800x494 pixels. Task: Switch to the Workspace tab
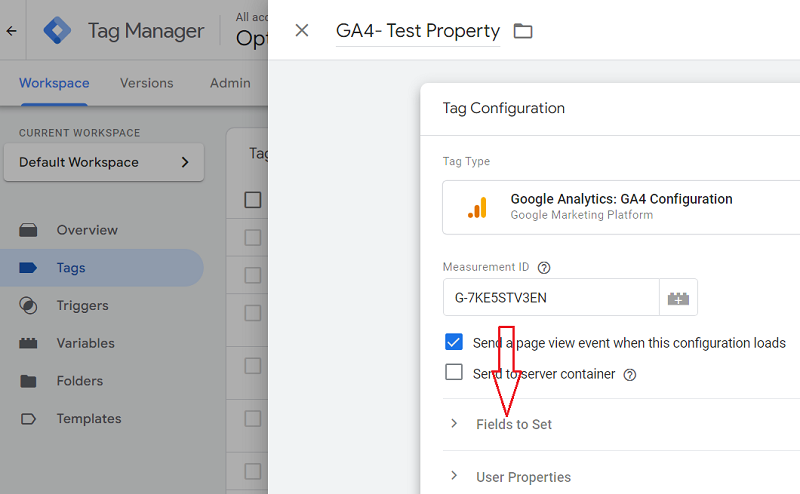click(x=54, y=83)
